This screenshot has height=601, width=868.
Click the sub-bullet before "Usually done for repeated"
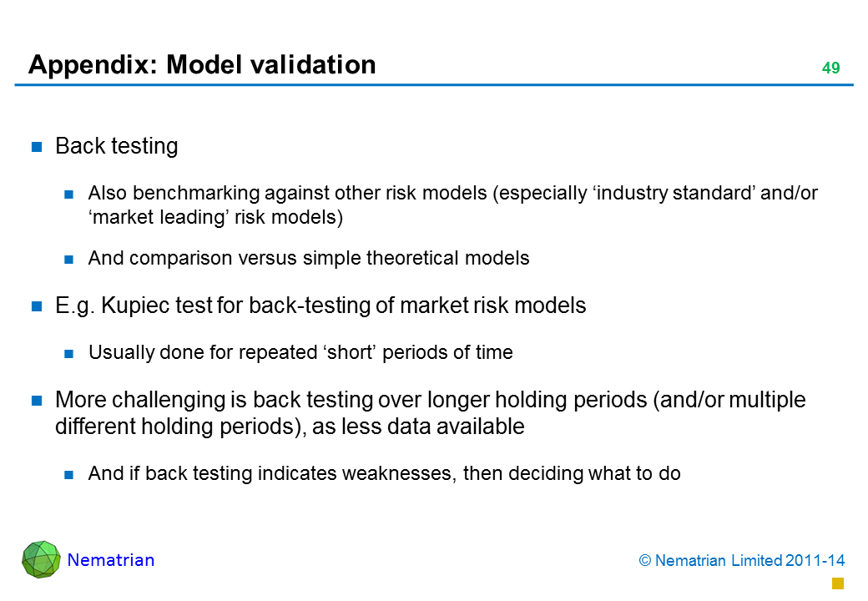click(x=70, y=353)
